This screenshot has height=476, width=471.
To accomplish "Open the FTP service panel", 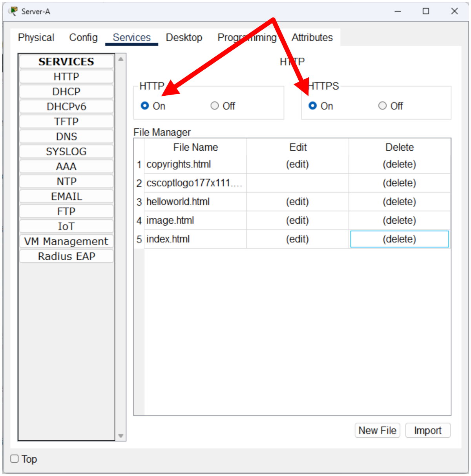I will point(66,212).
